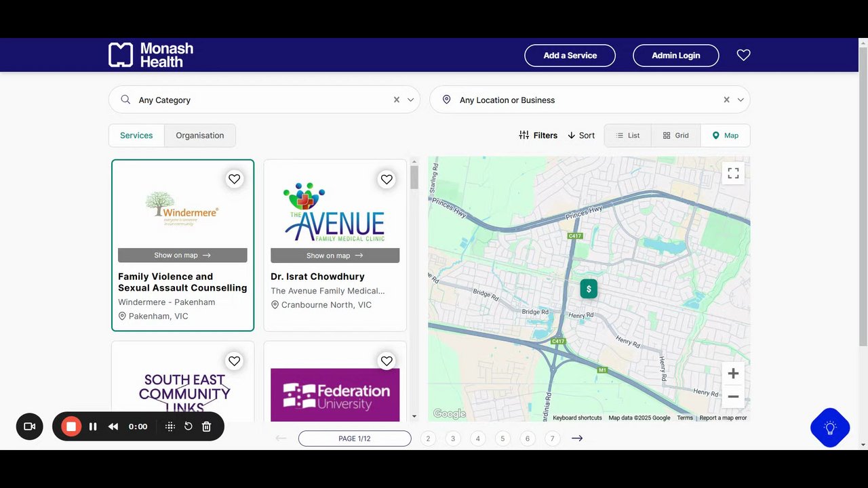Open the Sort options
The image size is (868, 488).
(x=581, y=136)
